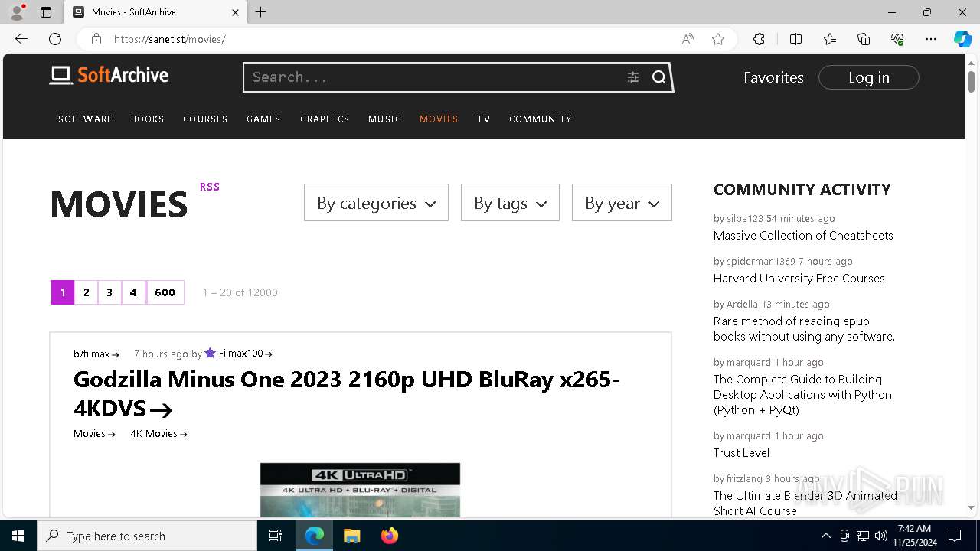Go to page 2
The height and width of the screenshot is (551, 980).
[87, 292]
